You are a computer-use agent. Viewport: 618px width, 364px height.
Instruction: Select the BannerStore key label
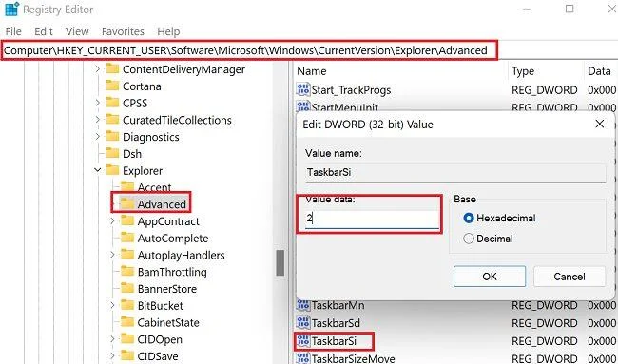tap(167, 289)
